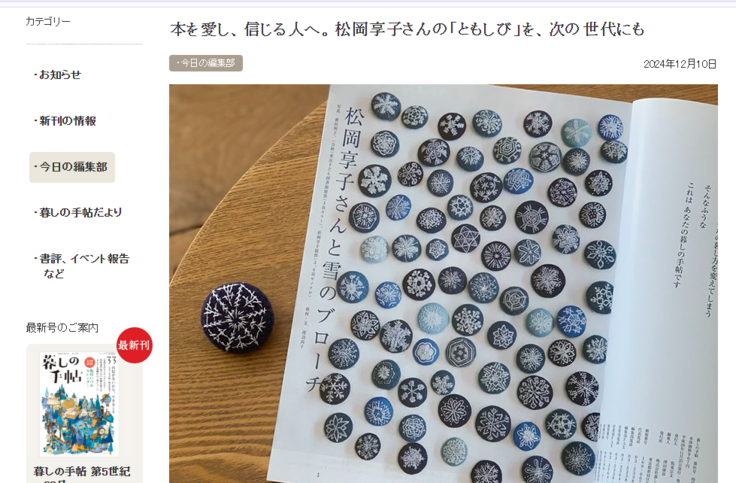
Task: Click the カテゴリー sidebar heading
Action: point(47,21)
